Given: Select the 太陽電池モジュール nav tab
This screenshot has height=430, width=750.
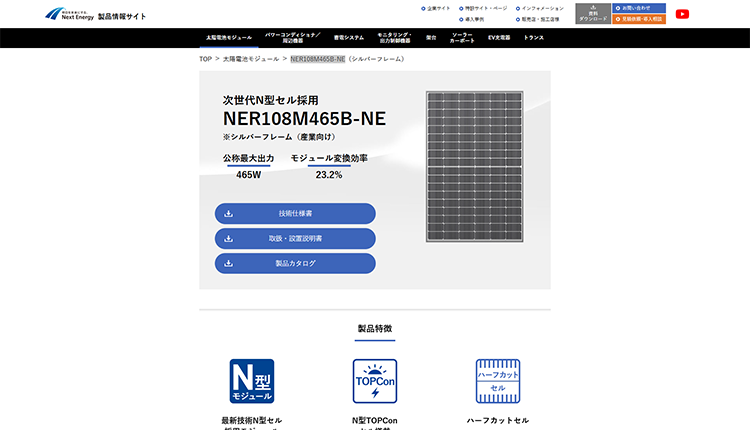Looking at the screenshot, I should point(229,38).
